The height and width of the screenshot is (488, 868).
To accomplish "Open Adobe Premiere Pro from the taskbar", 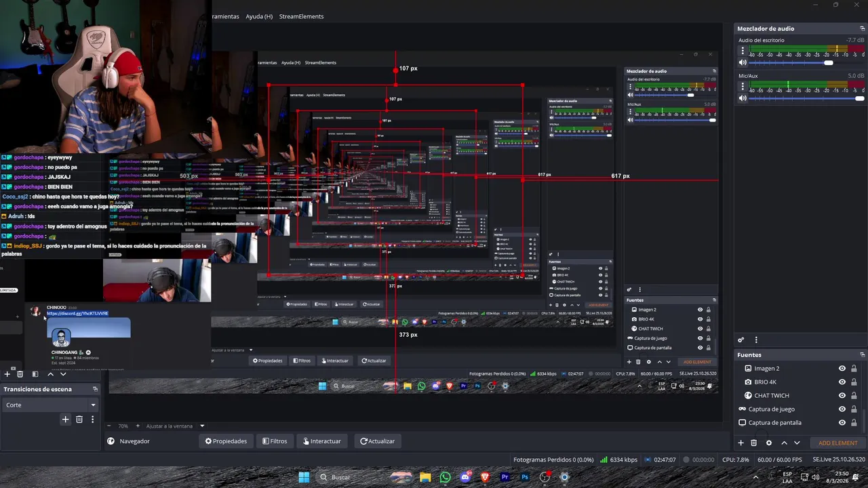I will (505, 477).
